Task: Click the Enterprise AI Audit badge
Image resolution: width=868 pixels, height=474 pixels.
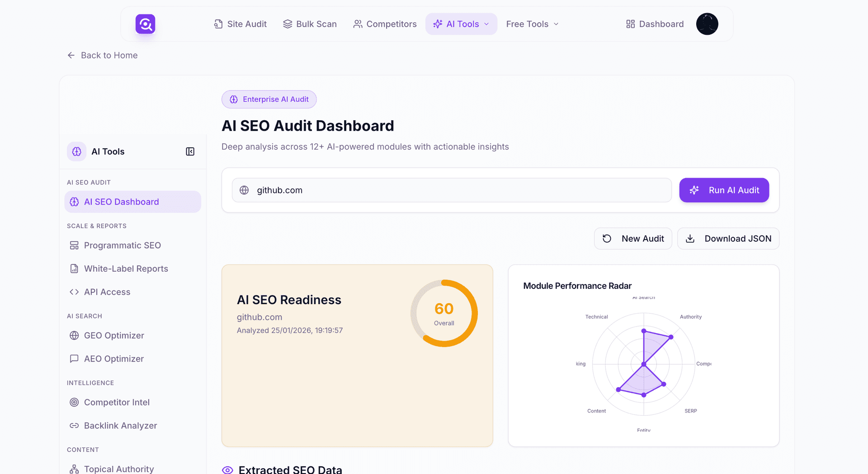Action: pyautogui.click(x=269, y=99)
